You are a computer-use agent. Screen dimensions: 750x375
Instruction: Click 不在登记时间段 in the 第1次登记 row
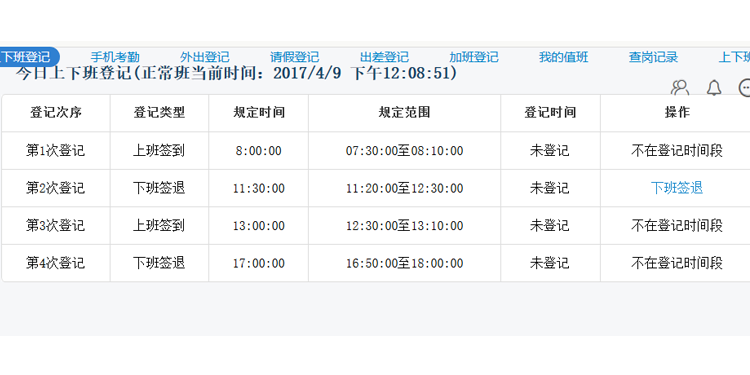pyautogui.click(x=677, y=151)
